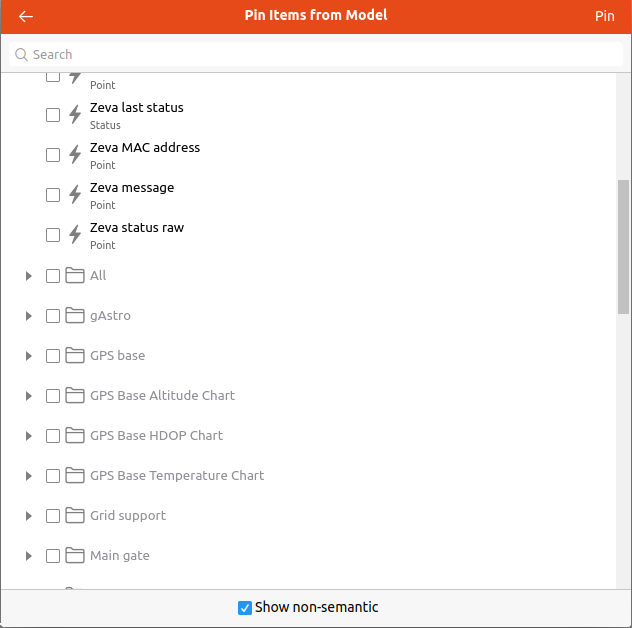Click the folder icon for gAstro
632x628 pixels.
pos(75,316)
